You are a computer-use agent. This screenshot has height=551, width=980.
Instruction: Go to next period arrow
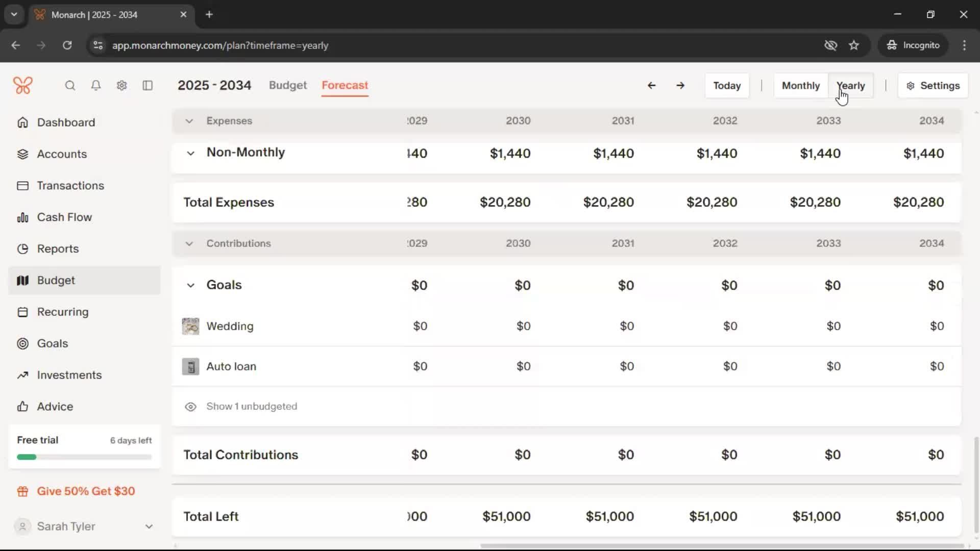(680, 85)
